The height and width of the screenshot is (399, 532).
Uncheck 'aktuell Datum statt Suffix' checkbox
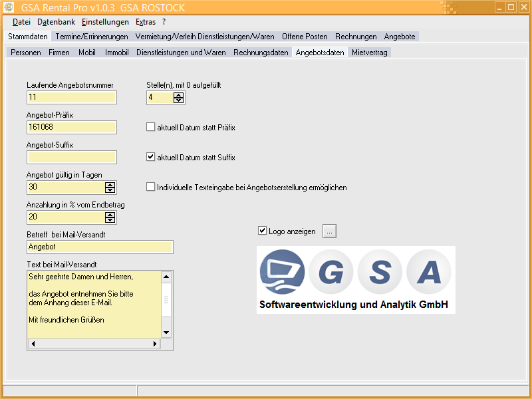point(150,158)
